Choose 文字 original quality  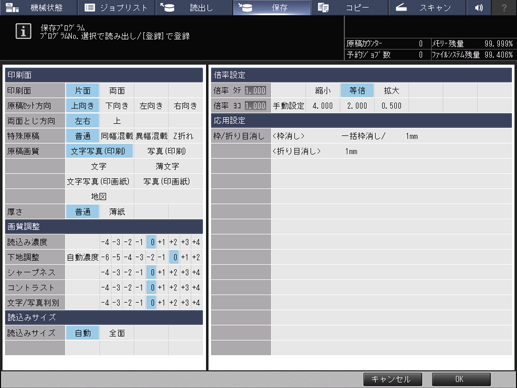(99, 166)
